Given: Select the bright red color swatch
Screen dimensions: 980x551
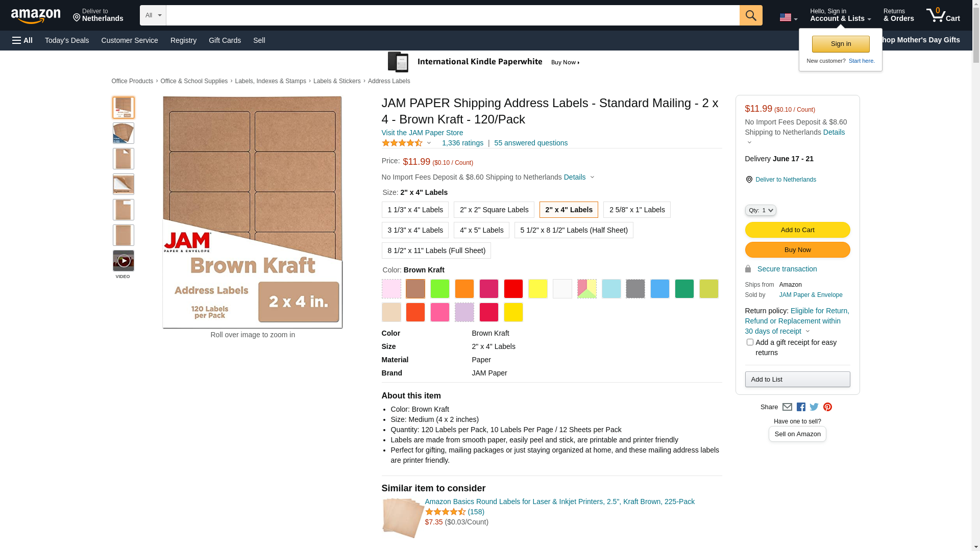Looking at the screenshot, I should pyautogui.click(x=513, y=289).
